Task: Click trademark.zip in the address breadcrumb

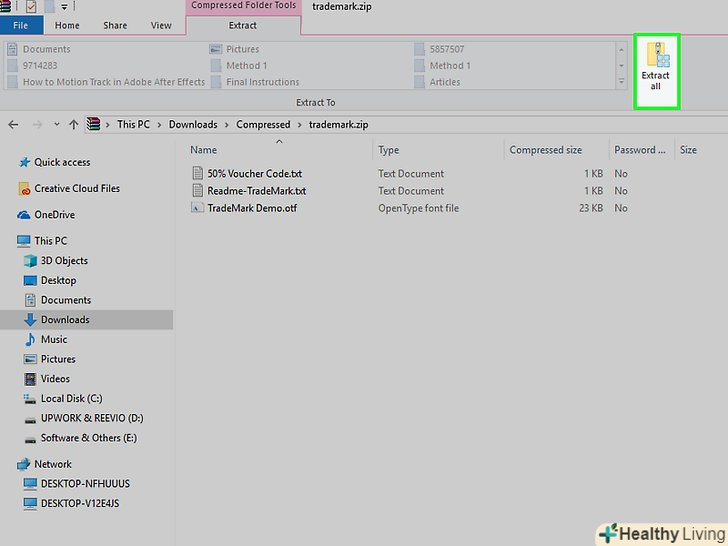Action: [338, 124]
